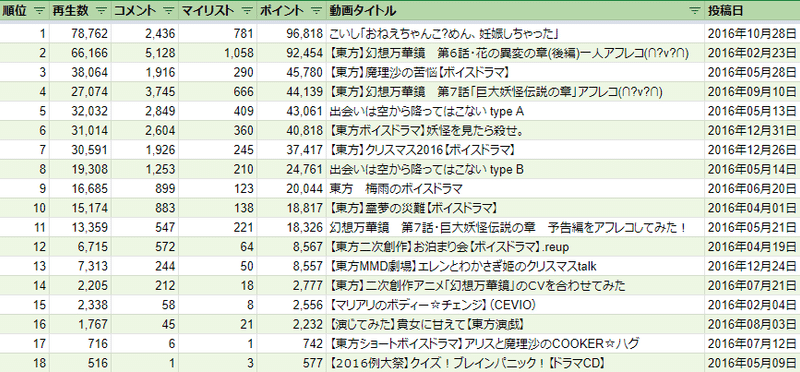Select comment count cell 1,253
The width and height of the screenshot is (800, 372).
tap(145, 169)
